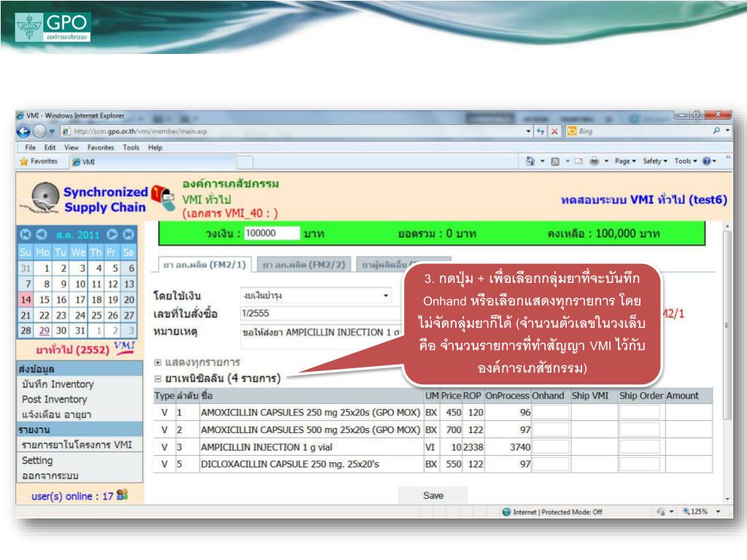Open the Favorites menu
747x560 pixels.
(101, 147)
